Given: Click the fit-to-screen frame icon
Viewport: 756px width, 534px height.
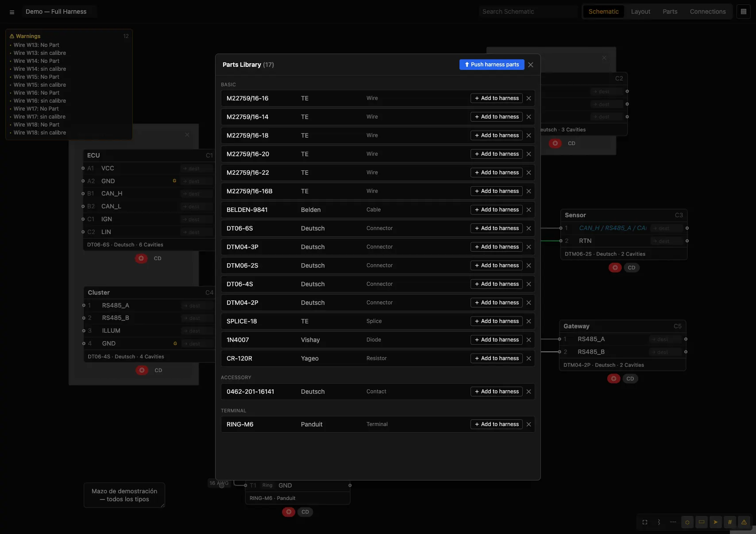Looking at the screenshot, I should pos(645,522).
